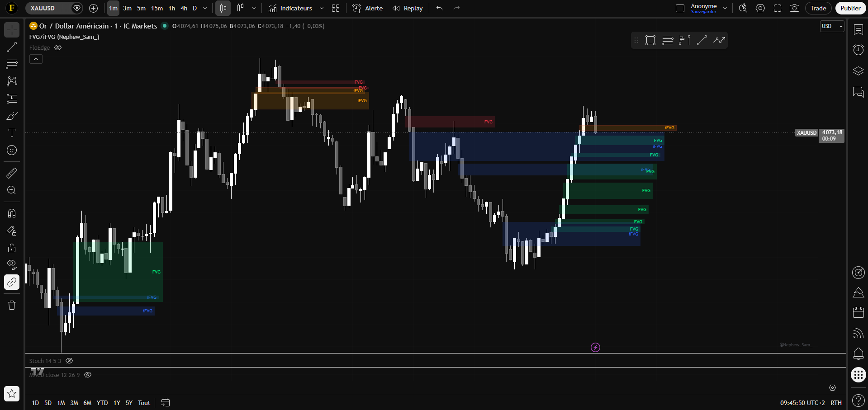
Task: Toggle visibility of the MACD indicator
Action: pyautogui.click(x=88, y=375)
